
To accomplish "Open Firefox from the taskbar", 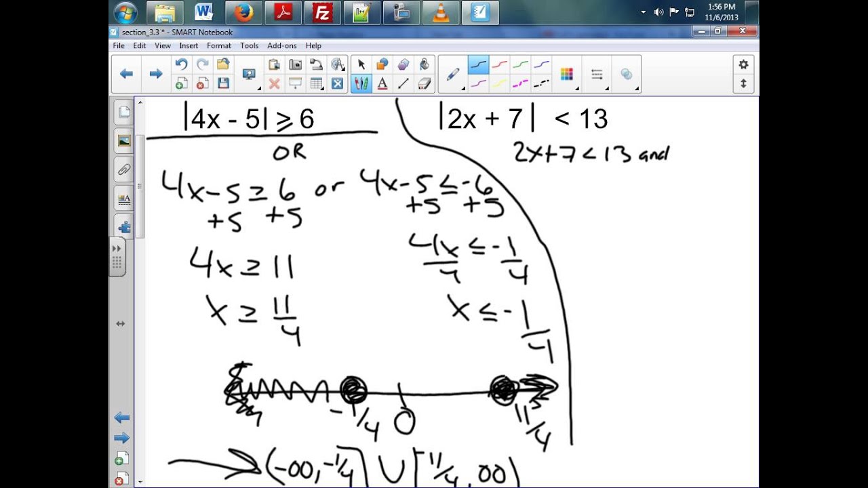I will click(x=243, y=12).
